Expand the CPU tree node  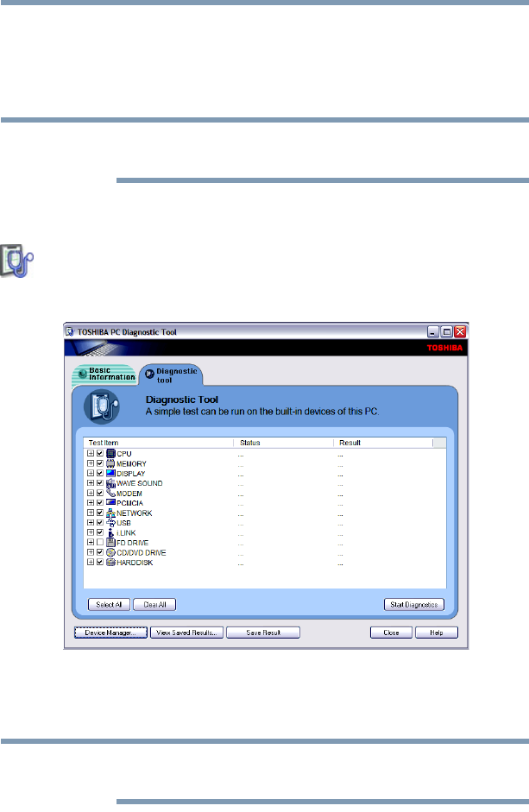point(91,454)
